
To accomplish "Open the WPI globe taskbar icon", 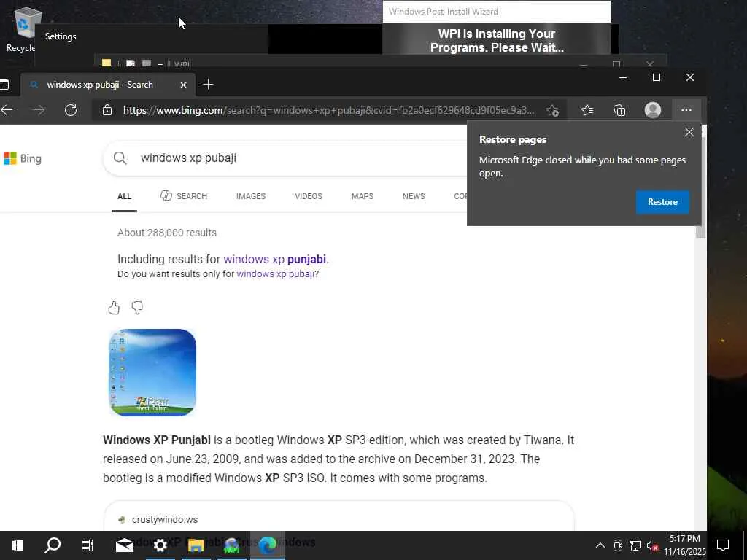I will tap(231, 545).
